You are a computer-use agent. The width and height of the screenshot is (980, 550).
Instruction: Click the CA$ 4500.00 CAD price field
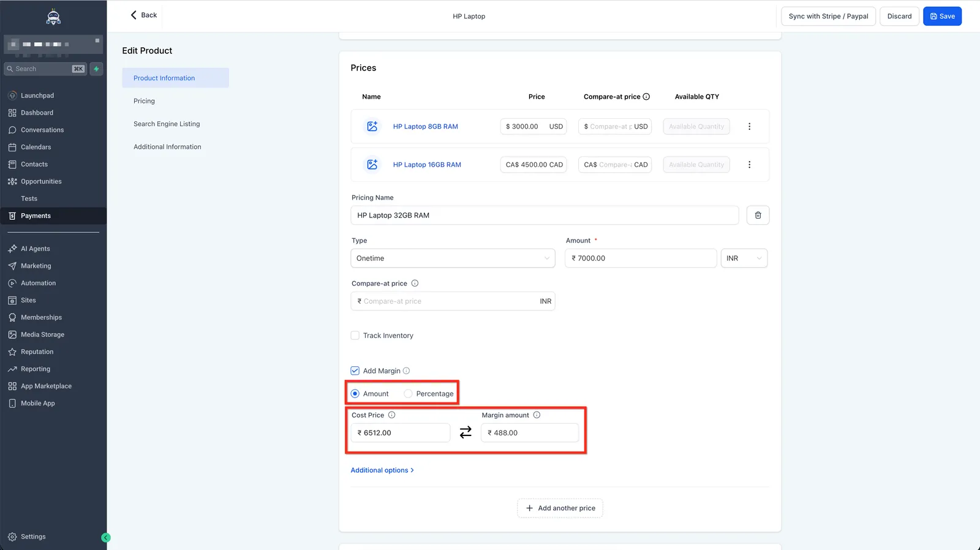533,164
